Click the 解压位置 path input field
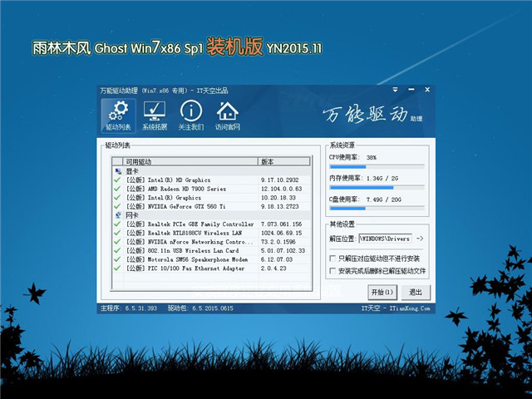 tap(386, 239)
